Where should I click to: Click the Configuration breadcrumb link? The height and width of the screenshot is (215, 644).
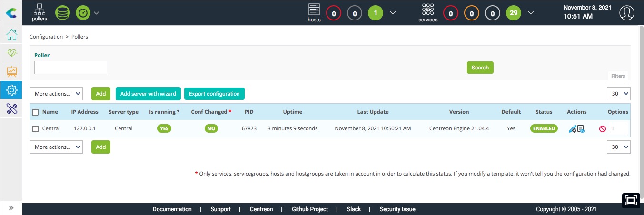coord(46,37)
